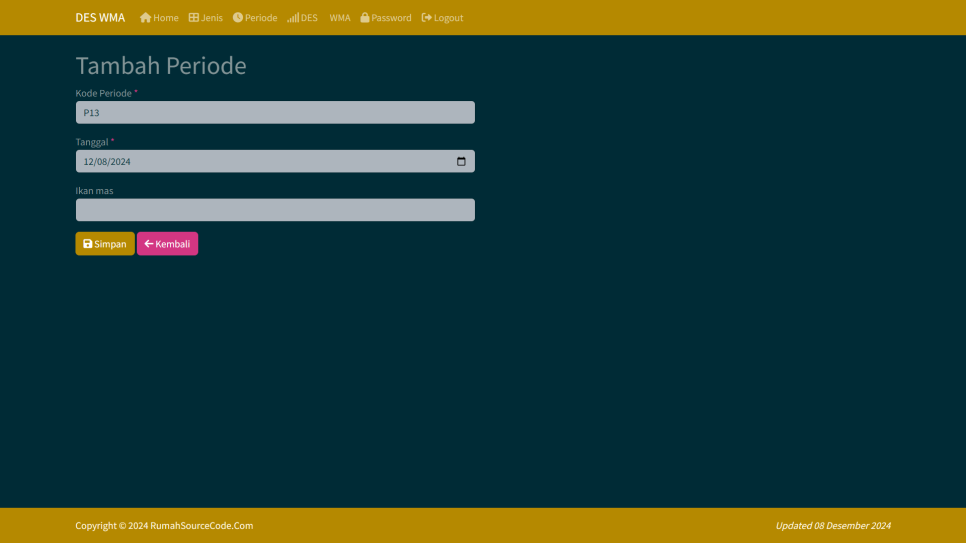Click the floppy disk icon on Simpan

click(87, 244)
